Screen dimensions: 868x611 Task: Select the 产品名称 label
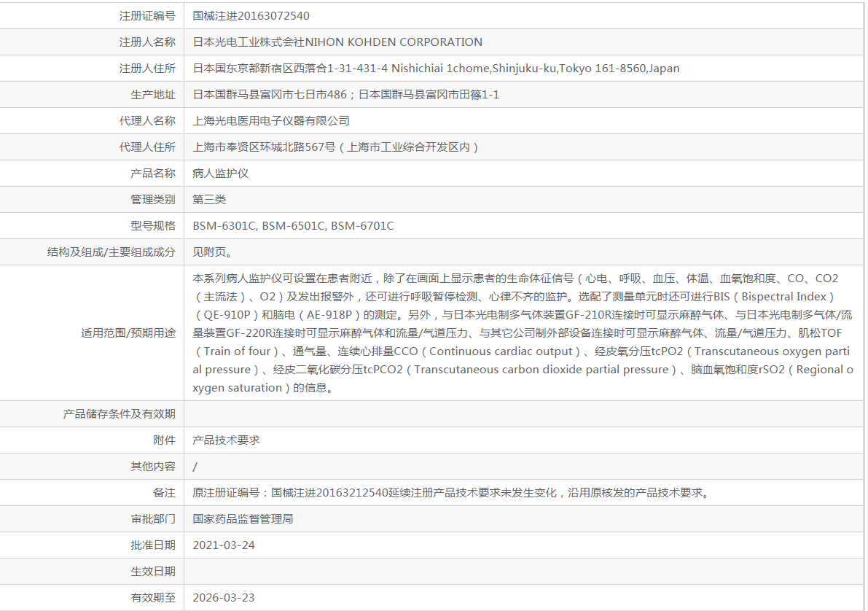(153, 174)
